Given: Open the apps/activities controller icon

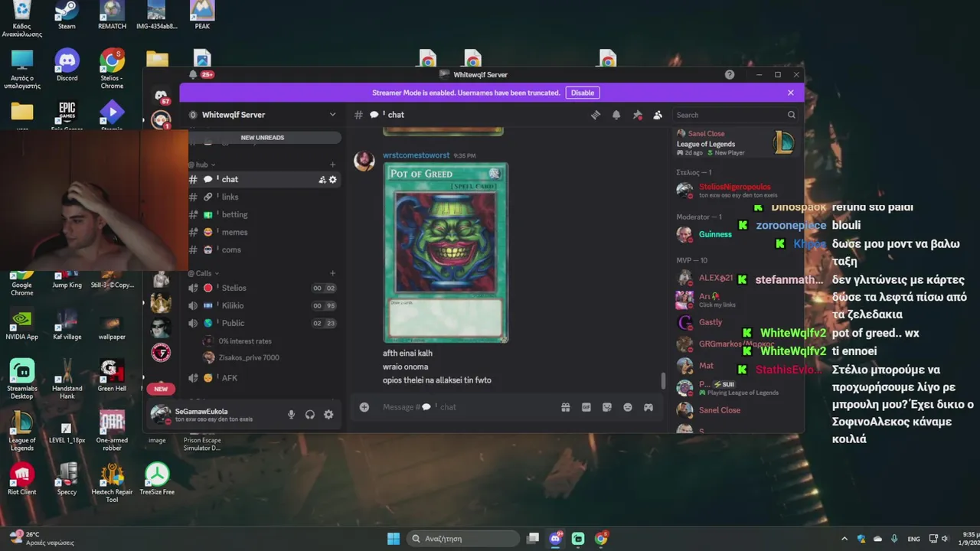Looking at the screenshot, I should click(648, 407).
